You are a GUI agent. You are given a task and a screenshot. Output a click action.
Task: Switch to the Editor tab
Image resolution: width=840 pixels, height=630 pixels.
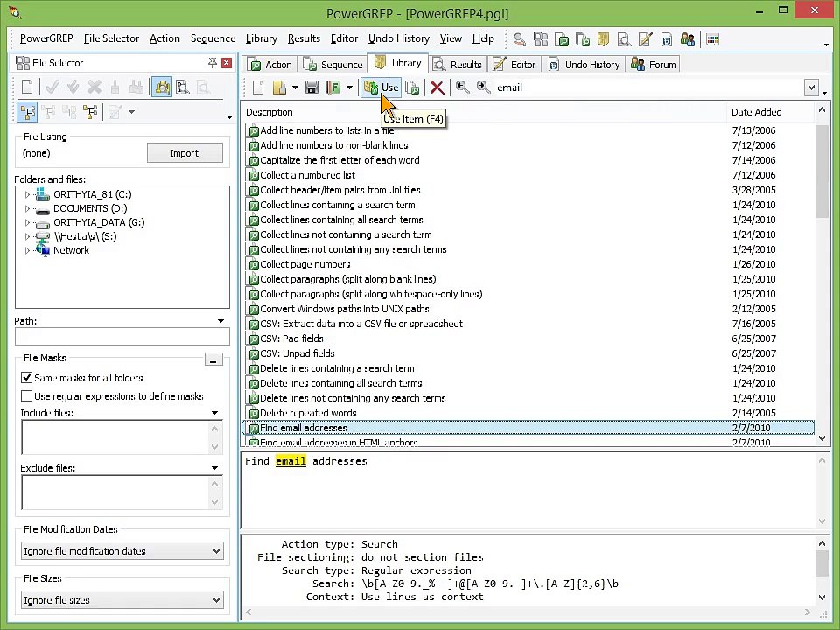pyautogui.click(x=514, y=64)
